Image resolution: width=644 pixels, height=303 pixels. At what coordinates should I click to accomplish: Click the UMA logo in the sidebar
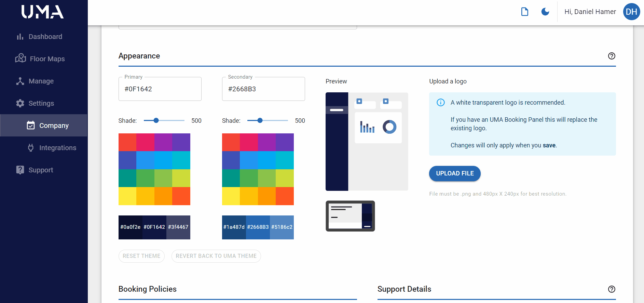[43, 12]
